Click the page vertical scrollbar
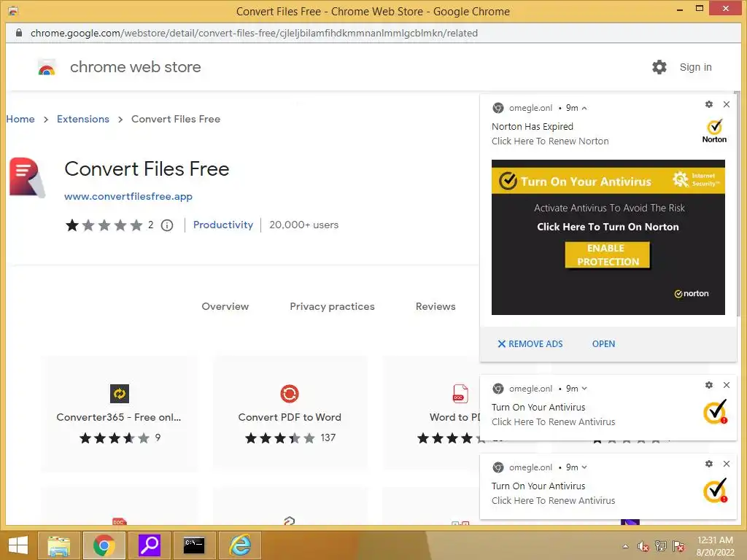 coord(738,205)
